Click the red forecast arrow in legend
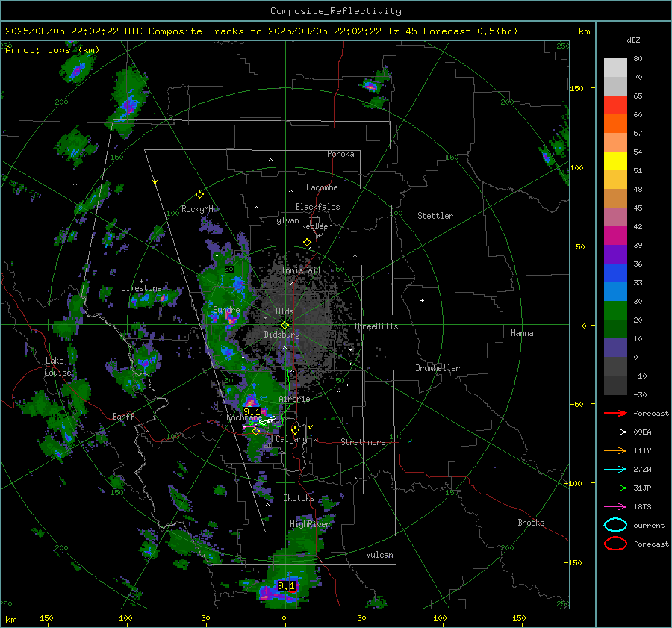Image resolution: width=672 pixels, height=628 pixels. (x=615, y=413)
